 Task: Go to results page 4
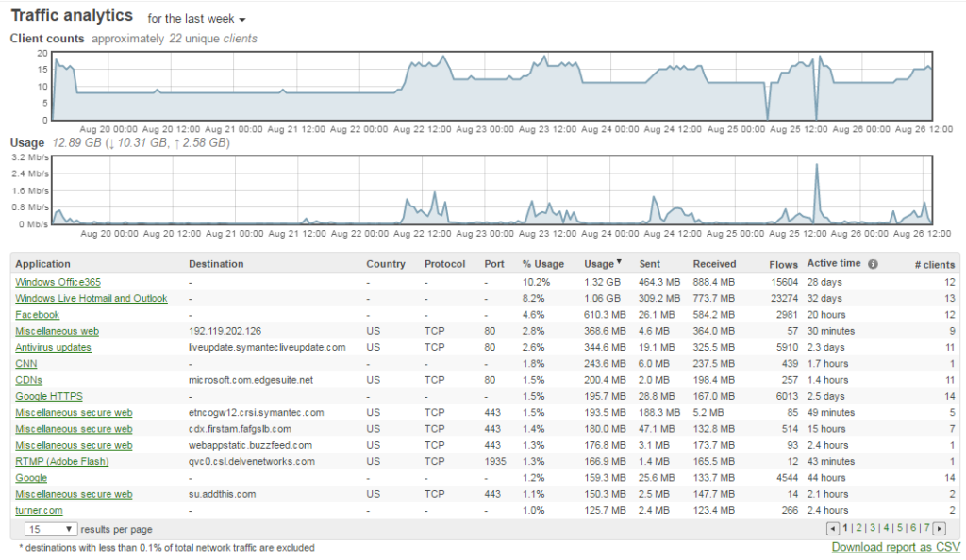(886, 528)
